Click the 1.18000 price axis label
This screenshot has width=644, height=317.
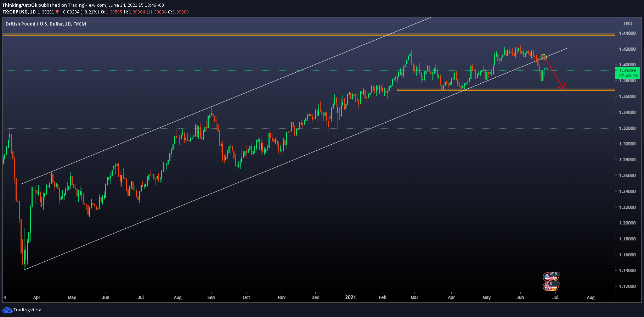[x=627, y=239]
